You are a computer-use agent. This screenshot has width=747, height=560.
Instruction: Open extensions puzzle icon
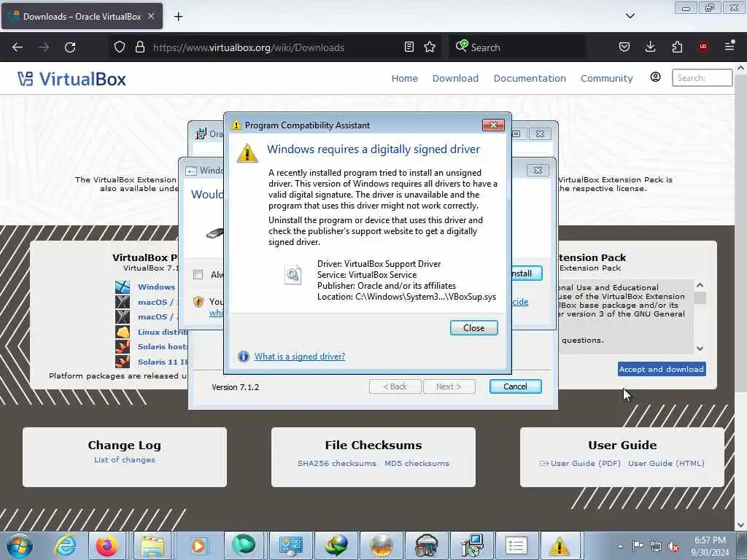coord(677,47)
